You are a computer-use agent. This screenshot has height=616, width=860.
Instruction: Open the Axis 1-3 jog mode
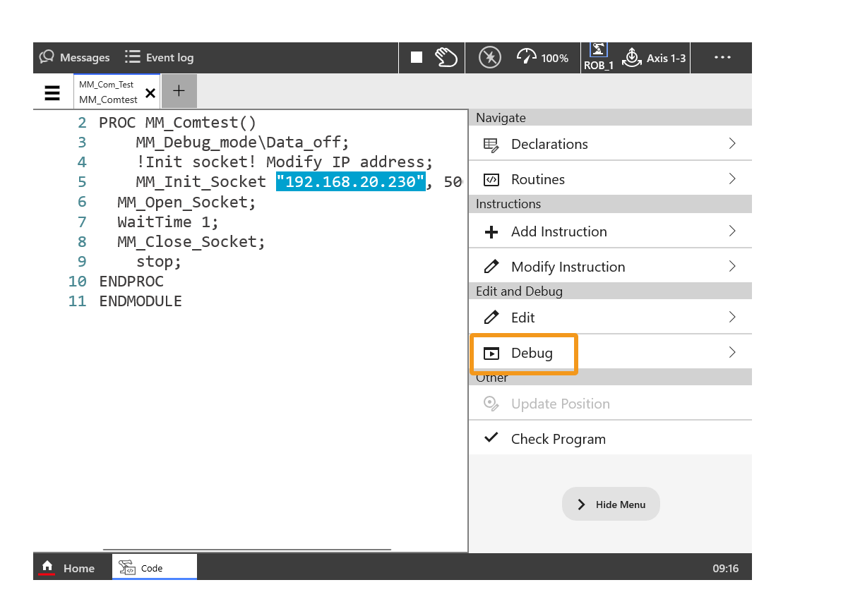click(654, 58)
